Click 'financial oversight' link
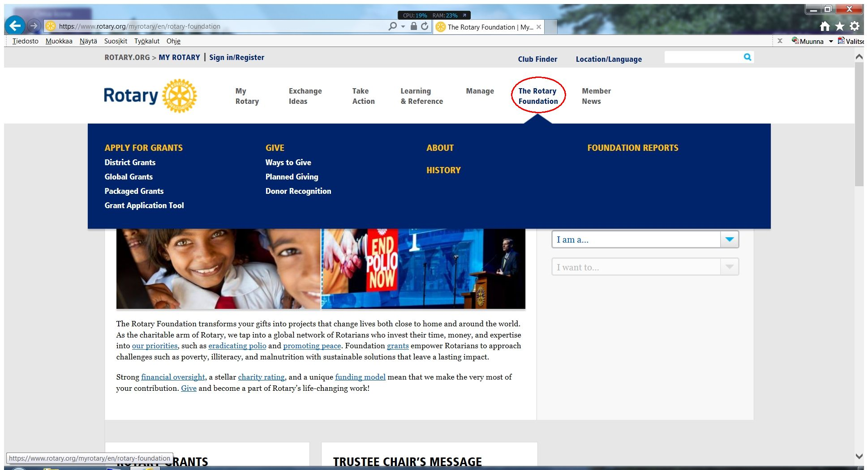The image size is (868, 470). (x=173, y=377)
